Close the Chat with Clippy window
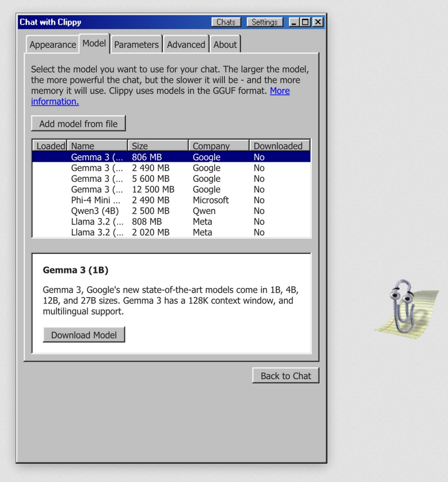The image size is (448, 482). tap(318, 22)
